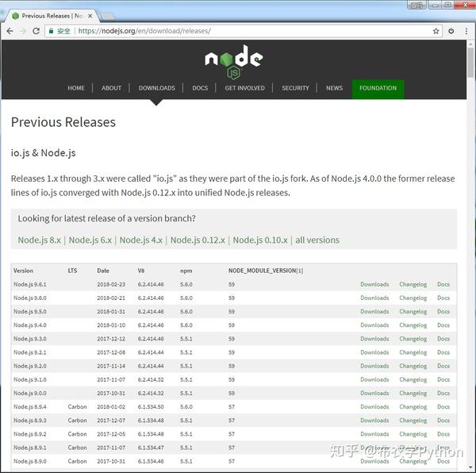Open the NEWS nav item
This screenshot has height=473, width=476.
pos(334,88)
